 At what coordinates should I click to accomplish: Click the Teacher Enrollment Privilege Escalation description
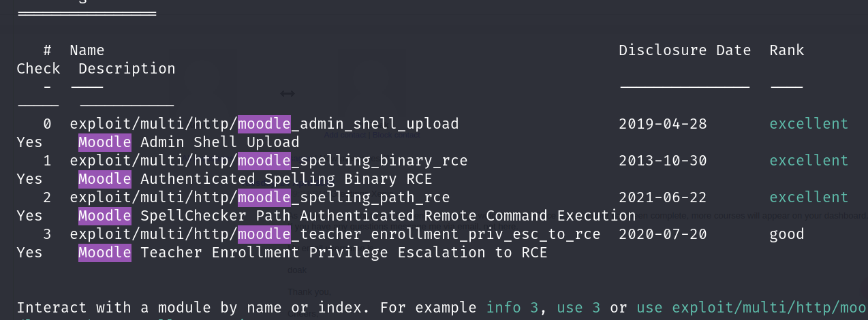coord(313,253)
